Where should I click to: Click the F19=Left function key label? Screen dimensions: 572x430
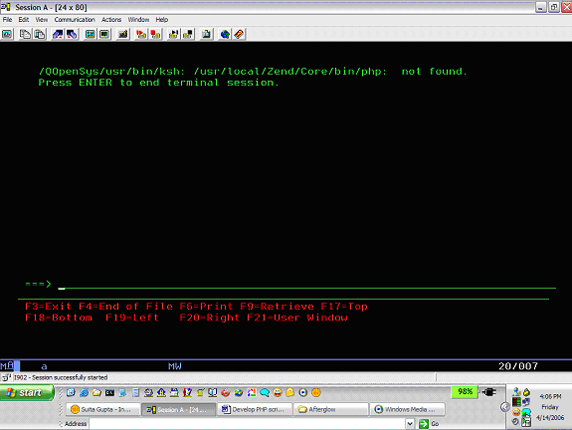(x=132, y=318)
